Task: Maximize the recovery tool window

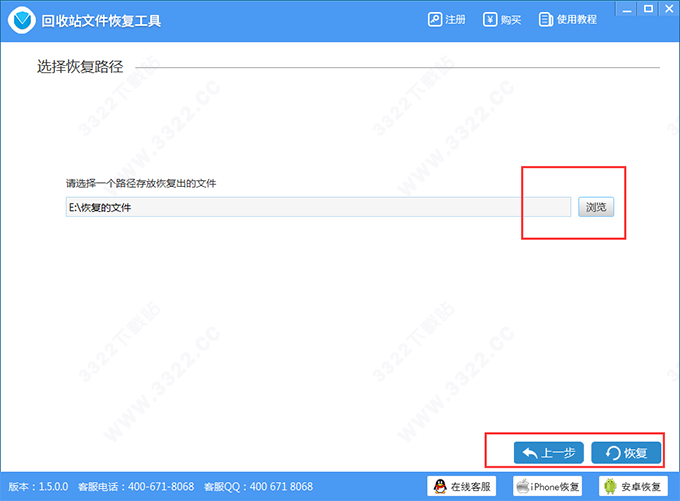Action: [x=648, y=9]
